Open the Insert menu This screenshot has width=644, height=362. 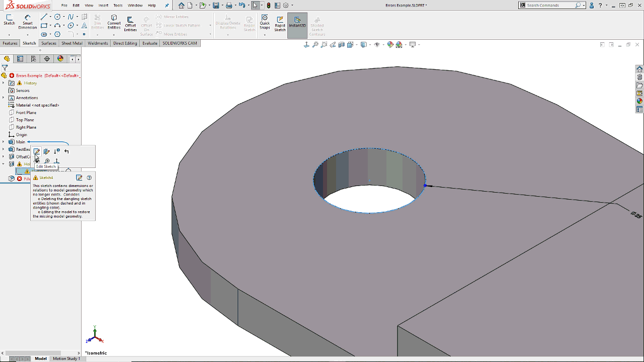click(103, 6)
